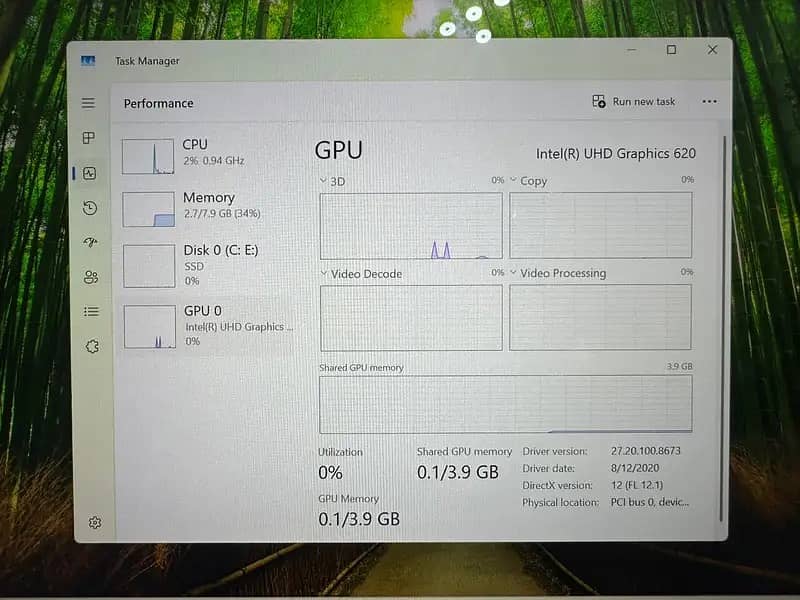The width and height of the screenshot is (800, 600).
Task: Select the Performance page icon
Action: (x=90, y=173)
